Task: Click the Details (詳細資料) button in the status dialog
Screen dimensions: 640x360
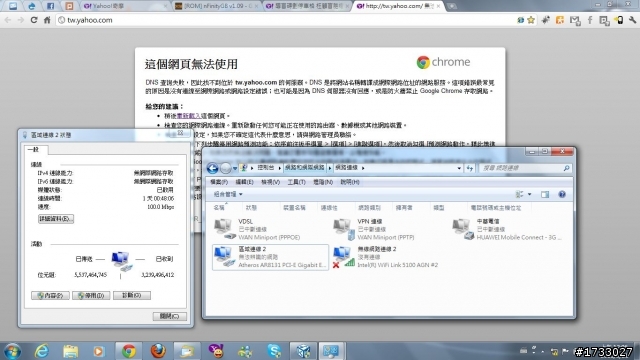Action: (x=56, y=219)
